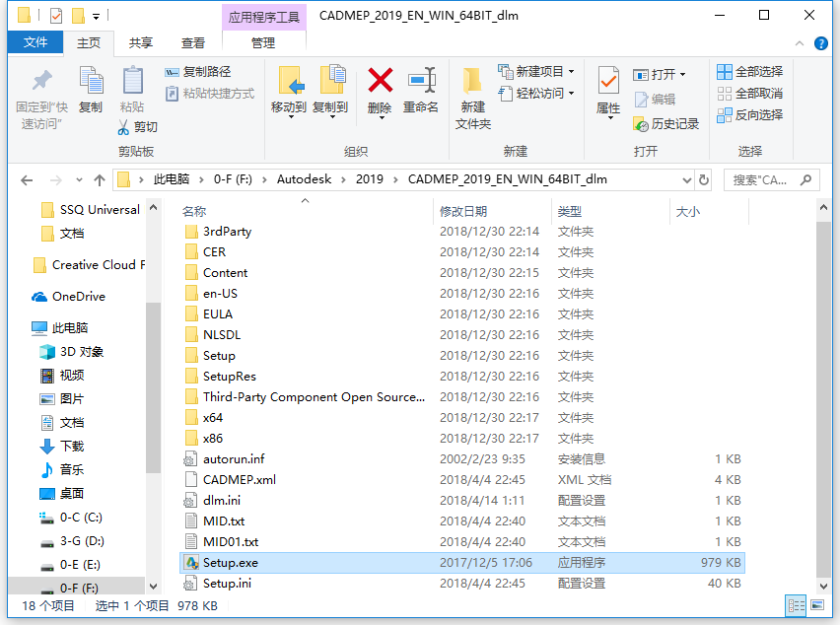Switch to the Manage (管理) tab

(263, 42)
